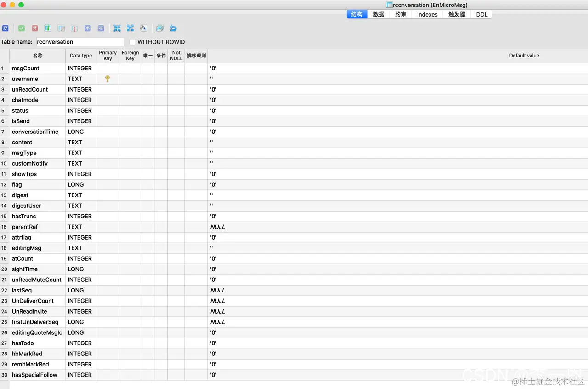Switch to the 数据 tab

point(379,14)
